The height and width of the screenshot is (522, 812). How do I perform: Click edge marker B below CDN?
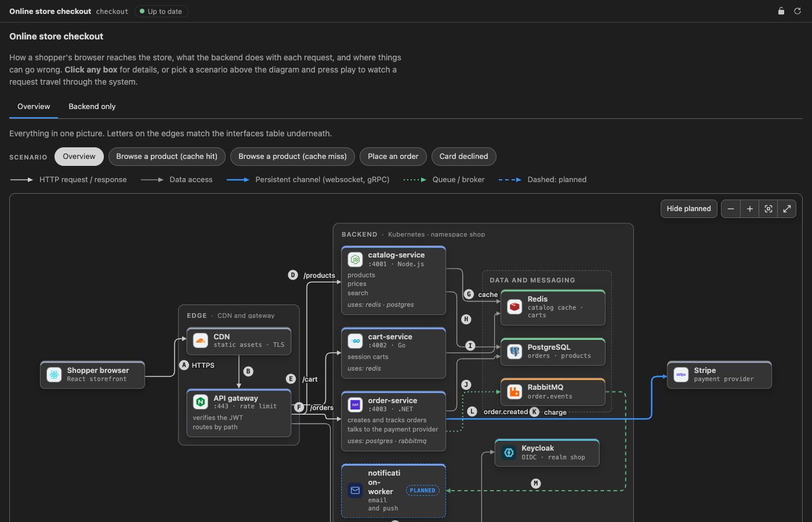[248, 371]
